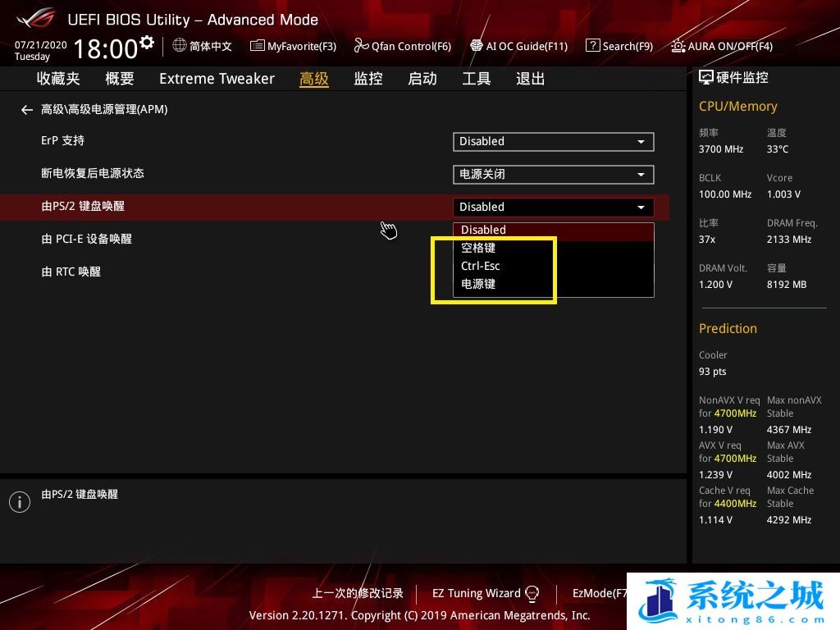Click the 1.200 V DRAM voltage
Viewport: 840px width, 630px height.
coord(715,285)
